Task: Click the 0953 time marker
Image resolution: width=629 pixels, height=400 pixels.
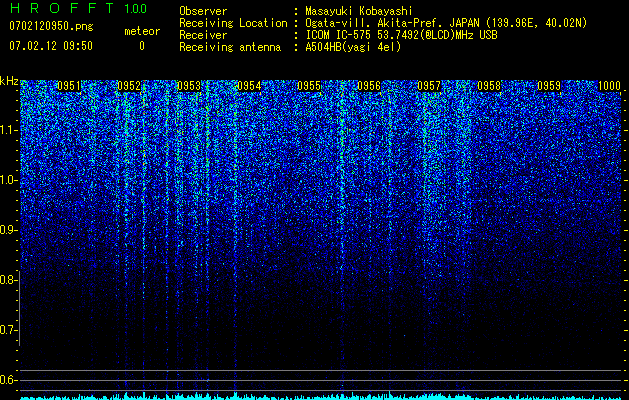Action: click(x=189, y=86)
